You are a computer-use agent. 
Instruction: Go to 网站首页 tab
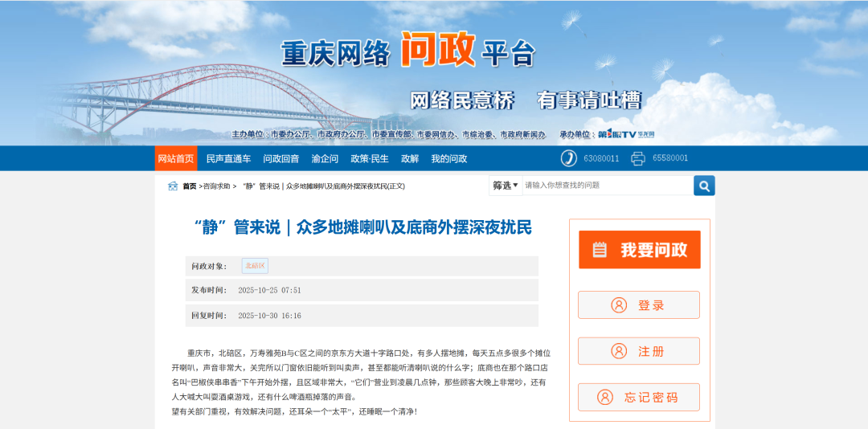pos(176,158)
